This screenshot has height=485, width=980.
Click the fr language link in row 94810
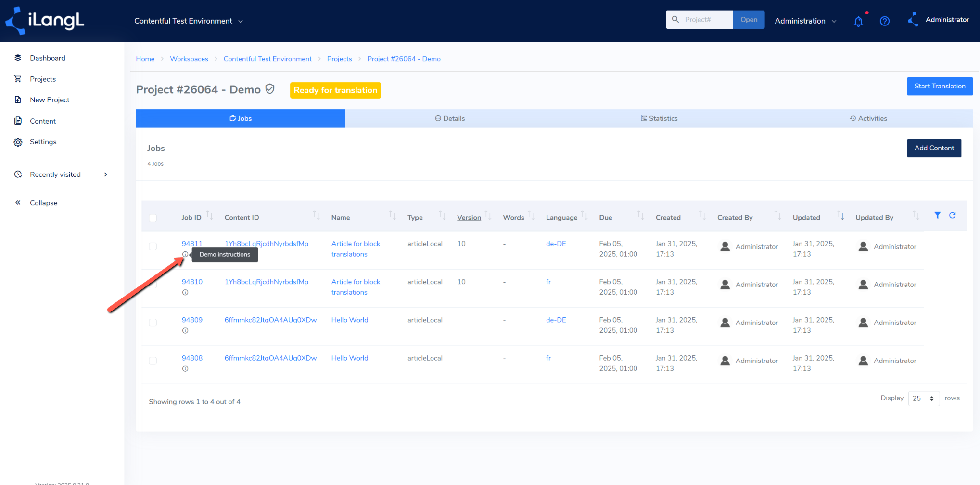[x=548, y=282]
